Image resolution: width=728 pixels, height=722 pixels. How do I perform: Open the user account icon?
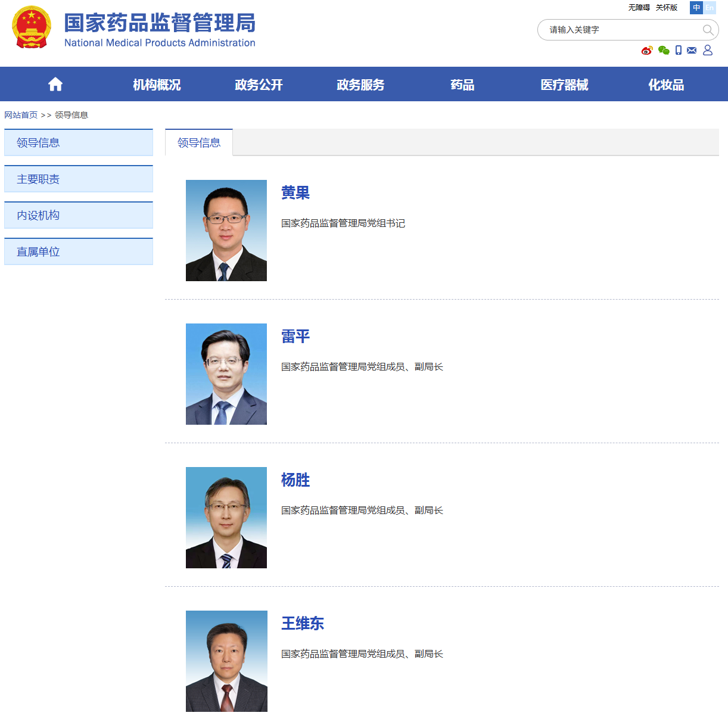pyautogui.click(x=708, y=51)
